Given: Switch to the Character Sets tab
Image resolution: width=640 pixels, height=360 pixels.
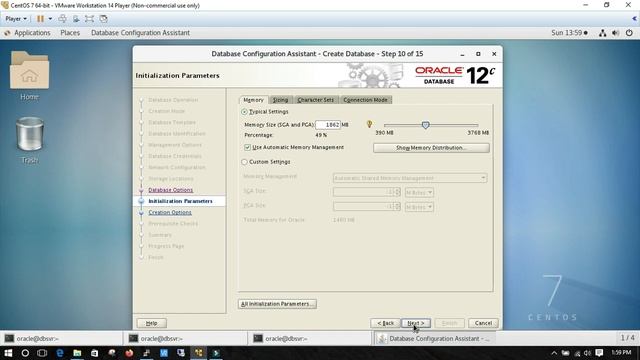Looking at the screenshot, I should pos(316,100).
